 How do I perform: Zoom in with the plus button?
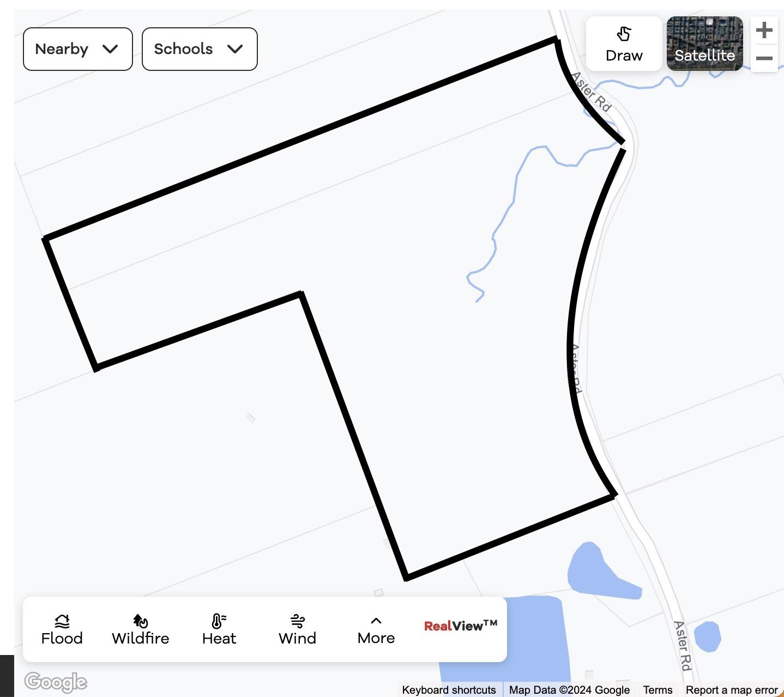(764, 30)
